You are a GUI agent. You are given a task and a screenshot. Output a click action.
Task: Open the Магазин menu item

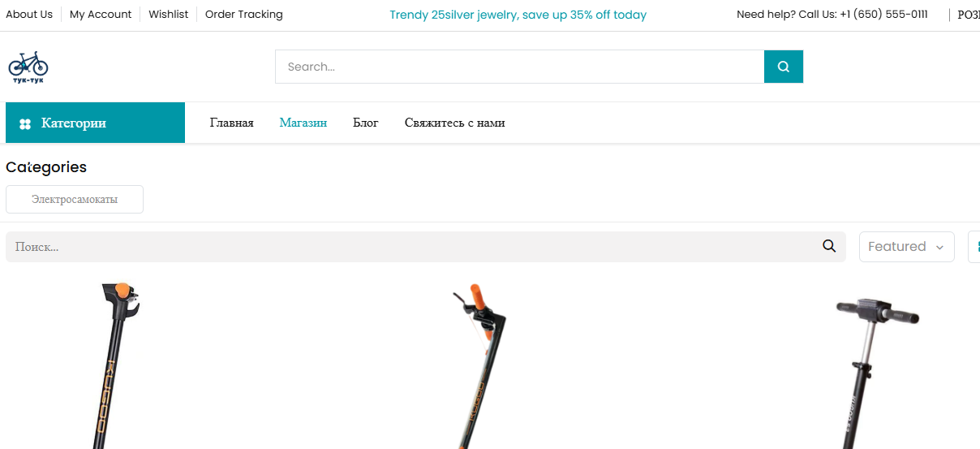(x=303, y=123)
